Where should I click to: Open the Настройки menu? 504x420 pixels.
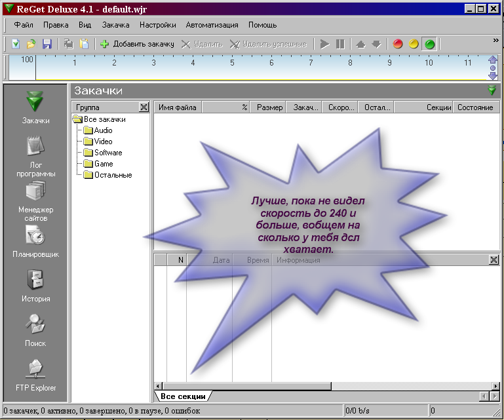tap(157, 25)
